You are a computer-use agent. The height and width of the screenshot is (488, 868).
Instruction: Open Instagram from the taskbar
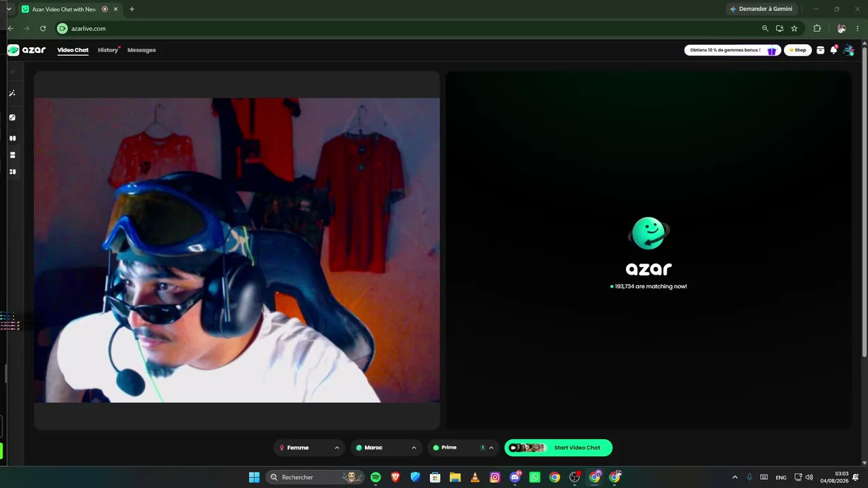[495, 477]
